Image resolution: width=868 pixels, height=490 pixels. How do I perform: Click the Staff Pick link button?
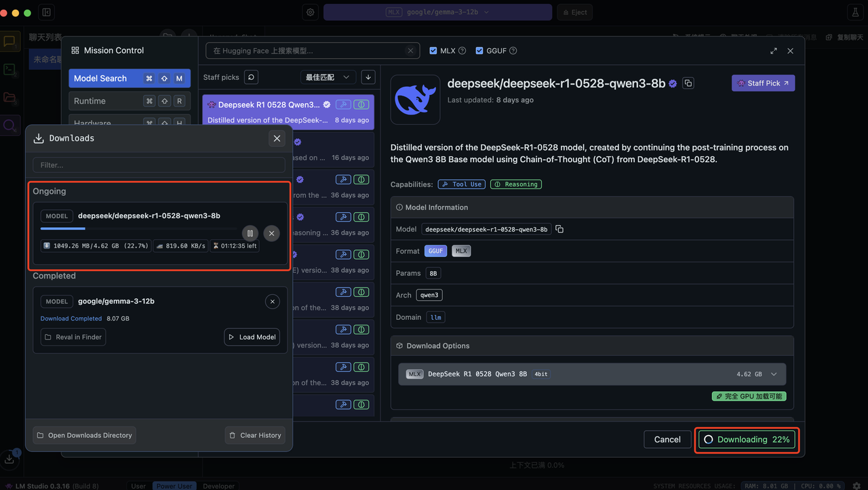pyautogui.click(x=763, y=83)
